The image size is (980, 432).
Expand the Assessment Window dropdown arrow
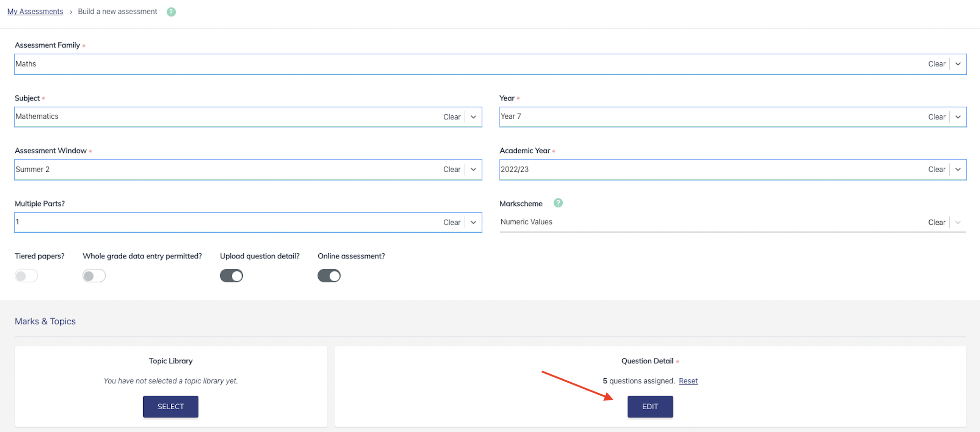(x=473, y=169)
